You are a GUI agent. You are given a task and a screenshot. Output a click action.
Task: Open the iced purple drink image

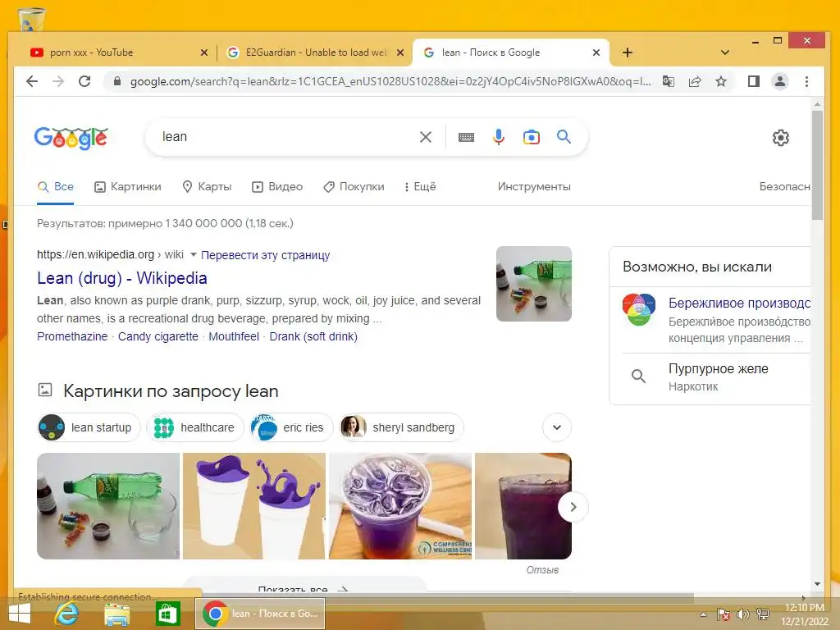(400, 506)
